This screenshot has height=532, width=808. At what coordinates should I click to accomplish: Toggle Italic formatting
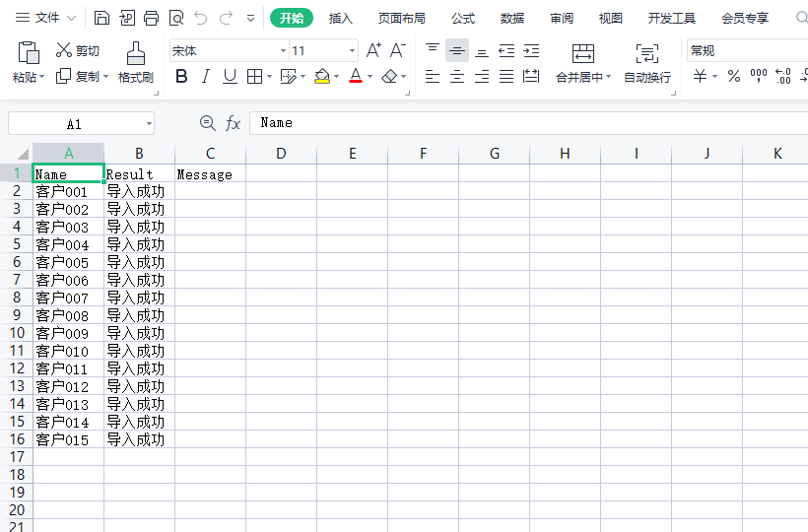tap(206, 76)
